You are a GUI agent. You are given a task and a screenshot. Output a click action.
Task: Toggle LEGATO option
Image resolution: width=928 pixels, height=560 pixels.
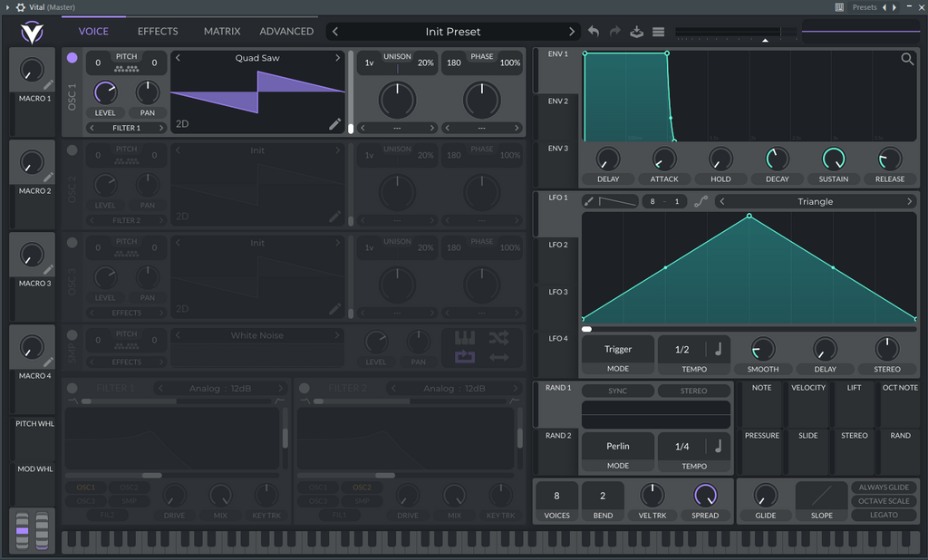(884, 515)
